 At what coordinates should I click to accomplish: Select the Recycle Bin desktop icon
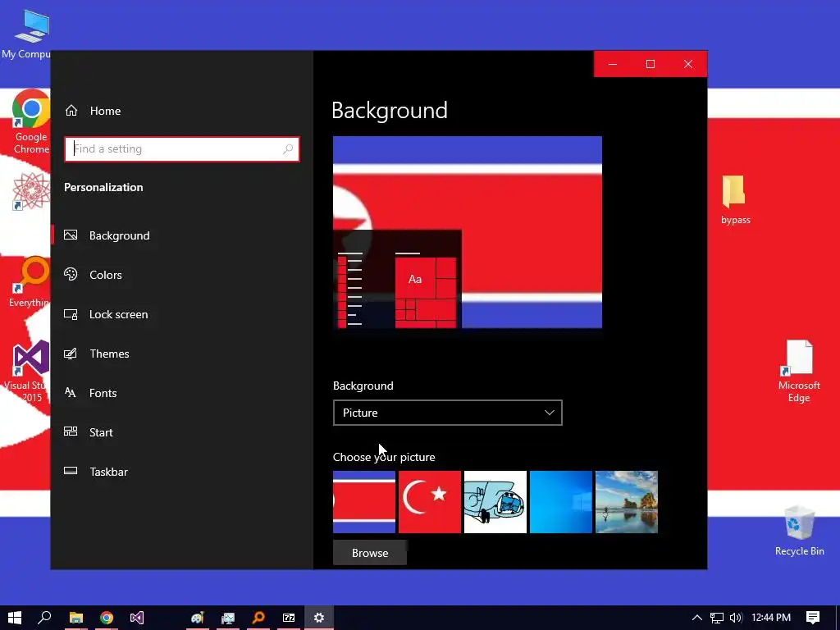[x=799, y=531]
